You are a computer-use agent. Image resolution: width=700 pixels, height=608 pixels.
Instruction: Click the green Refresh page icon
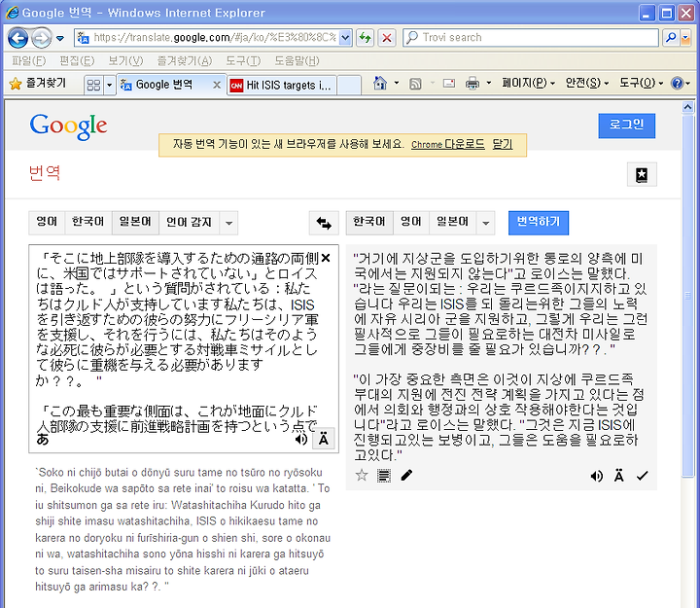click(x=366, y=38)
